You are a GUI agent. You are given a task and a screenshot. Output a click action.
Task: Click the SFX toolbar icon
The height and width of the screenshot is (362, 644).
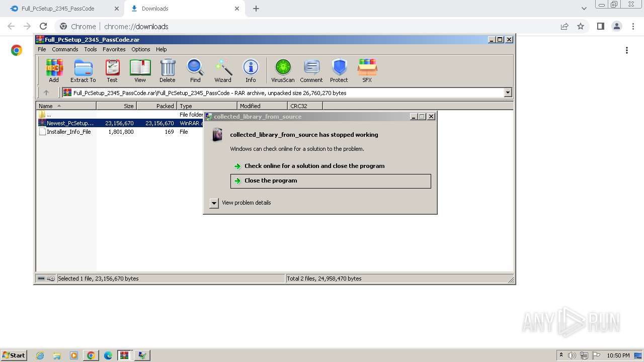pyautogui.click(x=367, y=70)
